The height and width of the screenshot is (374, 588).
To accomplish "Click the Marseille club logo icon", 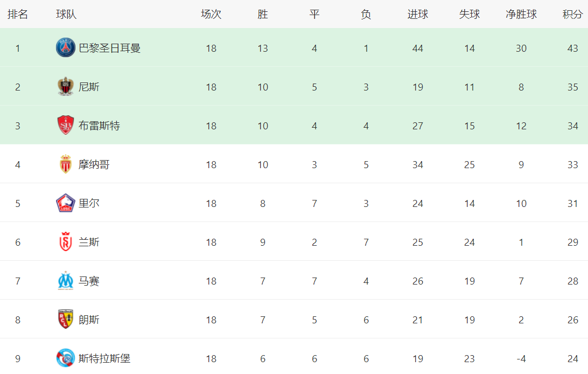I will pyautogui.click(x=66, y=281).
